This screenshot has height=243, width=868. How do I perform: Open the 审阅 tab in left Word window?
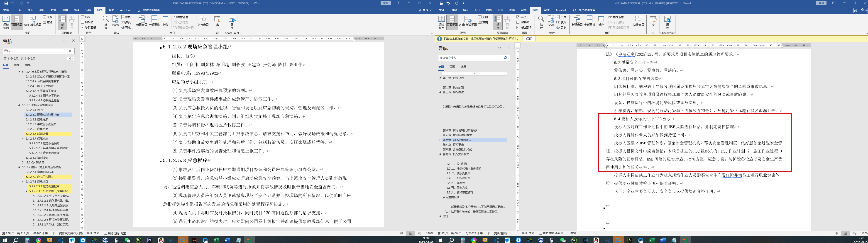[x=88, y=10]
